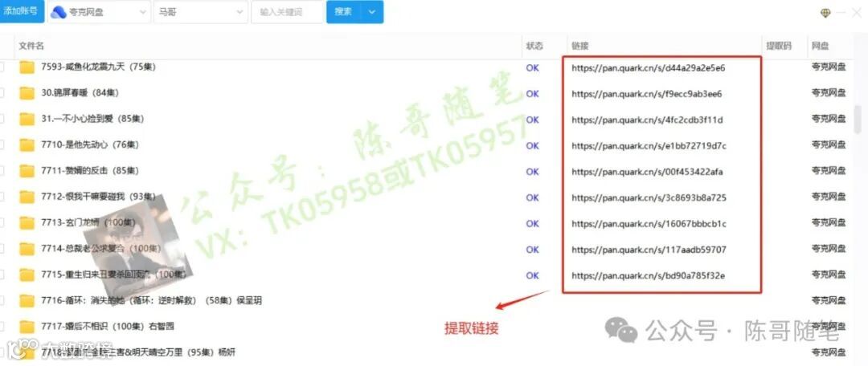Click the keyword search input field
The width and height of the screenshot is (868, 366).
287,11
